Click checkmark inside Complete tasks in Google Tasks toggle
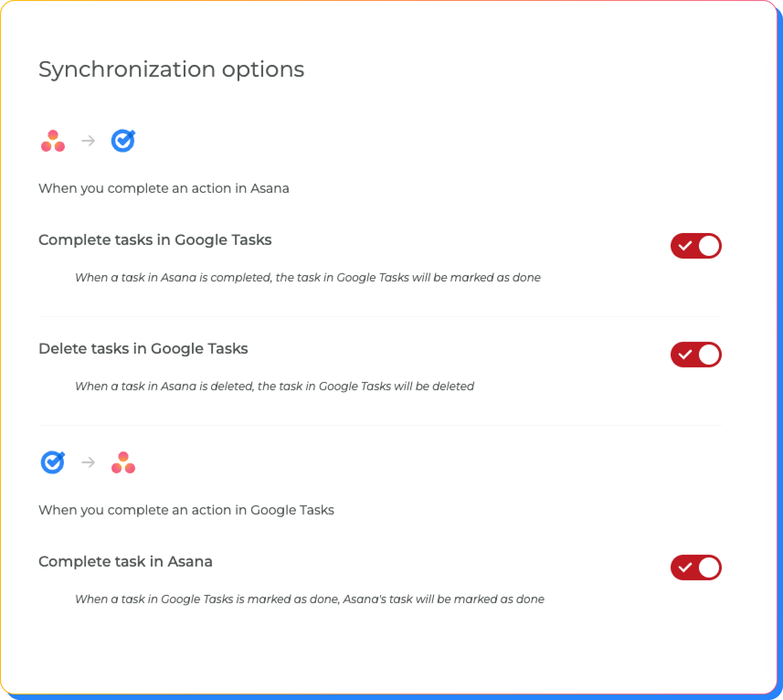The height and width of the screenshot is (700, 783). click(x=684, y=246)
